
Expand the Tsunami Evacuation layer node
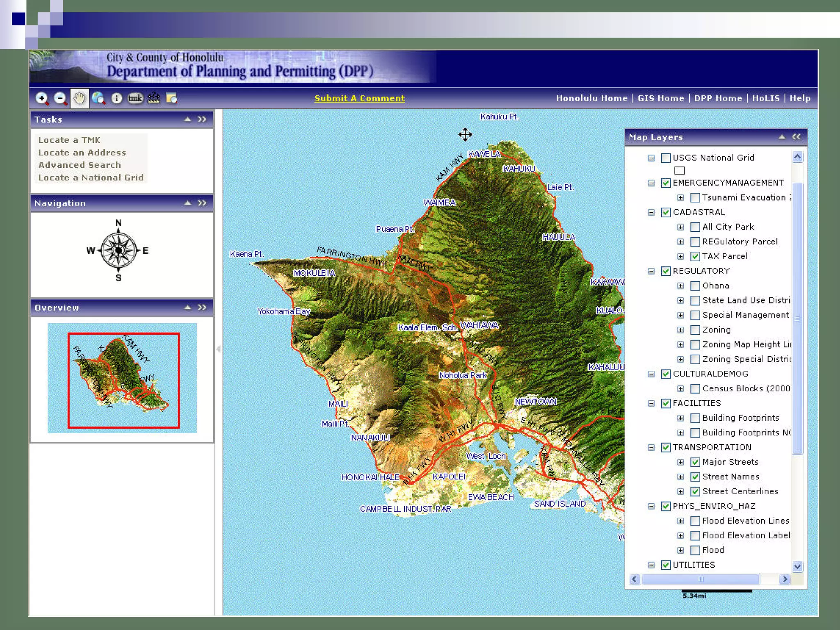click(x=680, y=198)
